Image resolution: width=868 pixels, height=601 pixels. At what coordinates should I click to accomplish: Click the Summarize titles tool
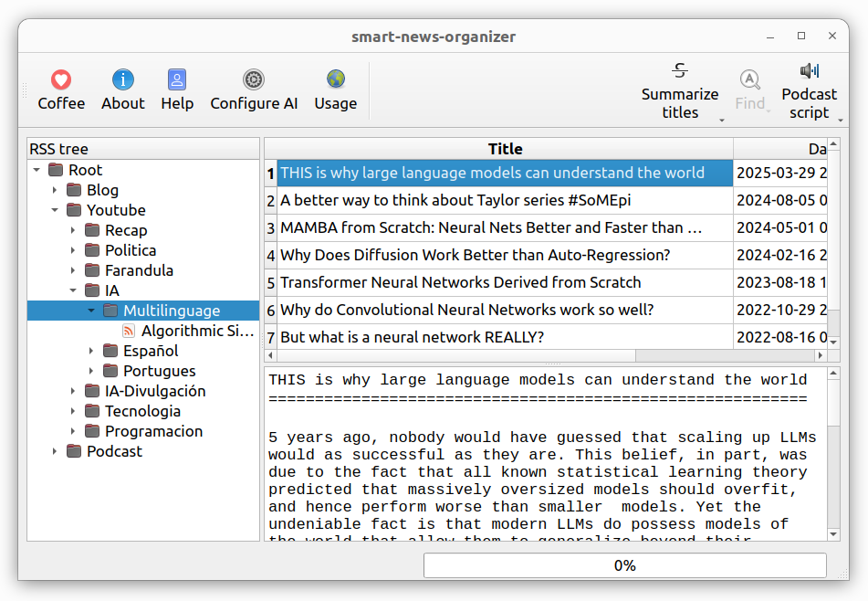679,89
